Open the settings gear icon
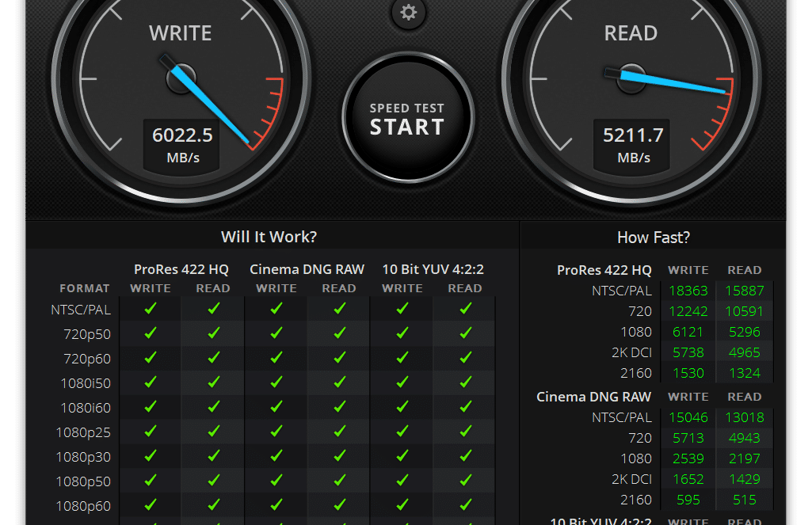Screen dimensions: 812x525 (x=408, y=13)
